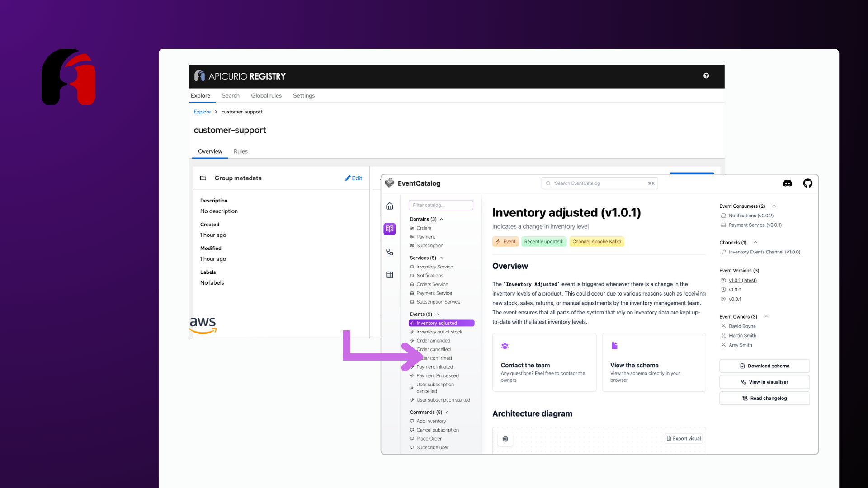Collapse the Events (9) section
The height and width of the screenshot is (488, 868).
pyautogui.click(x=437, y=314)
